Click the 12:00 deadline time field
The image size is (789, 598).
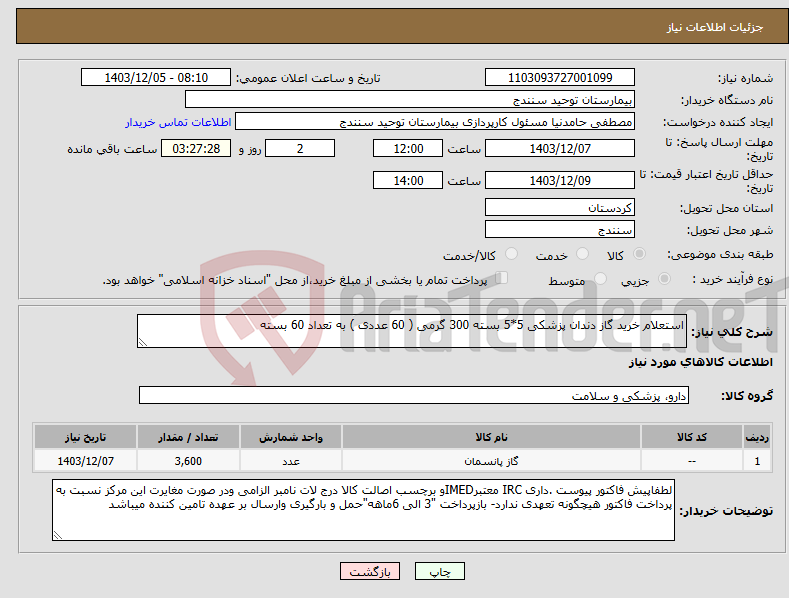[x=408, y=148]
